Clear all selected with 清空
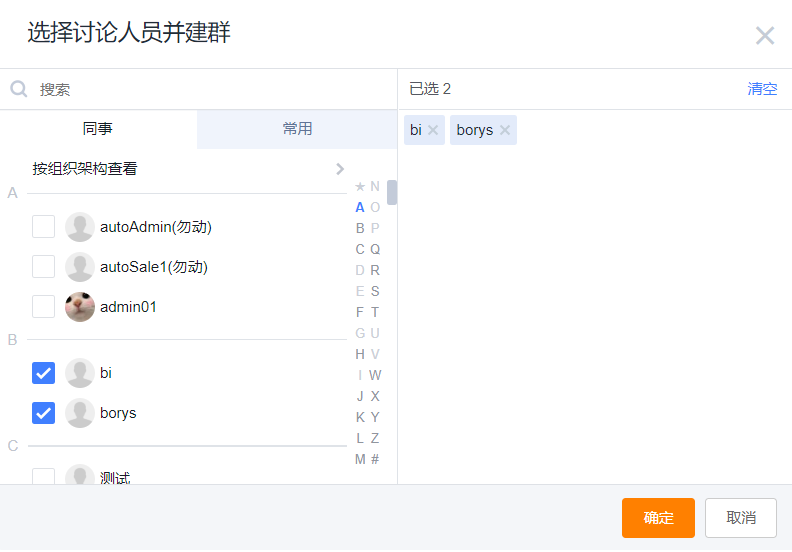The width and height of the screenshot is (792, 552). 762,89
